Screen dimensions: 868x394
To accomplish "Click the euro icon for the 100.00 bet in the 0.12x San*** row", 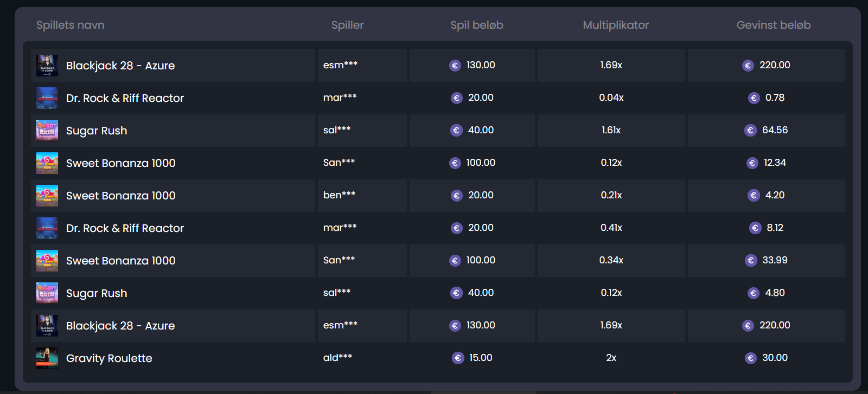I will (455, 163).
